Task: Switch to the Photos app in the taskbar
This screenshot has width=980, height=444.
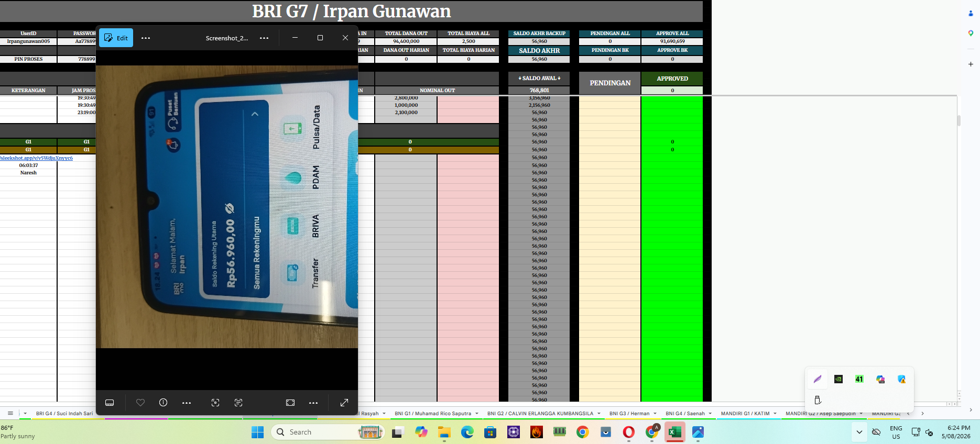Action: pos(698,432)
